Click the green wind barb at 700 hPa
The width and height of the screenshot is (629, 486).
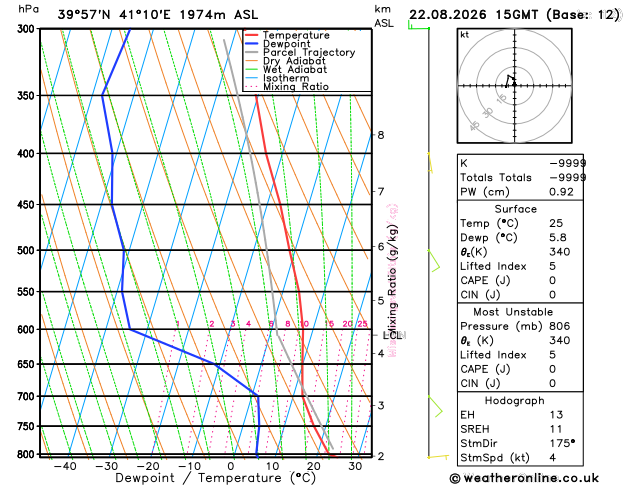coord(436,406)
